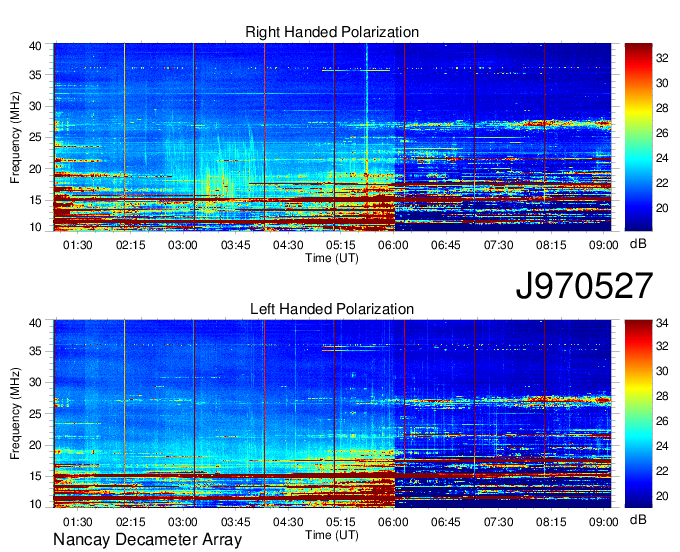This screenshot has width=680, height=552.
Task: Click the 40 MHz tick of the Left Handed plot
Action: 35,323
